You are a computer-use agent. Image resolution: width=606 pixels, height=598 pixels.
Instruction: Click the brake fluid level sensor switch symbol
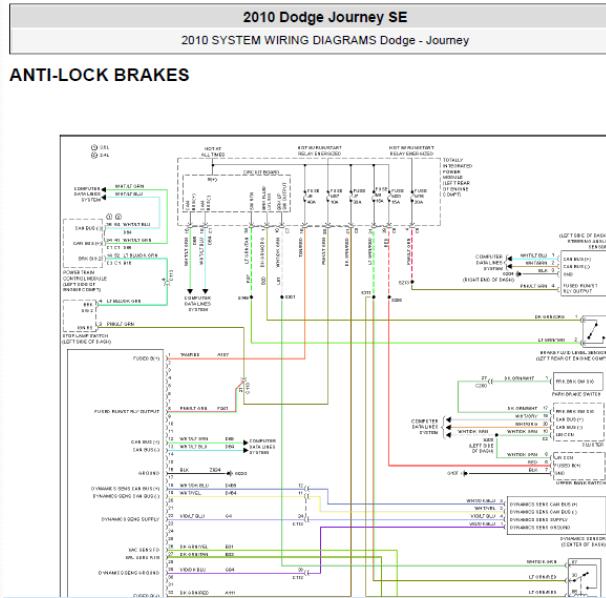593,331
